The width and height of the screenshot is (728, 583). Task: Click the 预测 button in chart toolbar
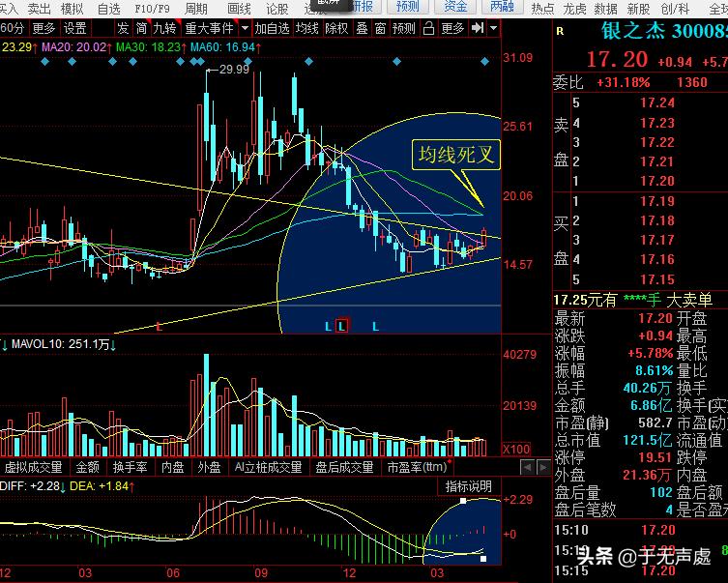(403, 28)
